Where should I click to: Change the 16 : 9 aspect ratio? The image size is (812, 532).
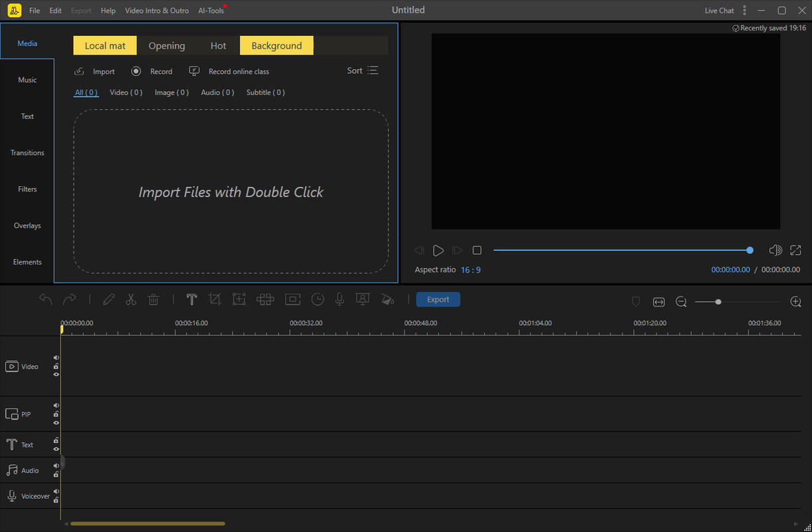point(471,270)
